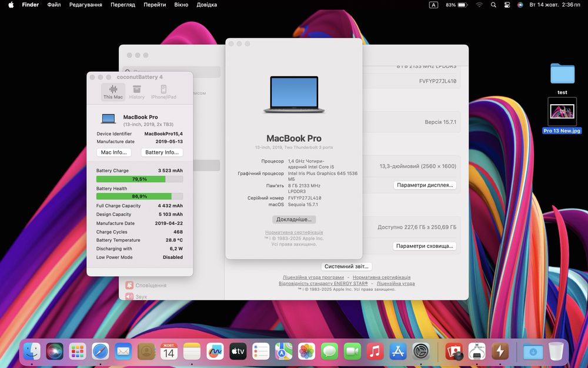Open Contacts from the Dock
This screenshot has height=368, width=588.
point(146,352)
